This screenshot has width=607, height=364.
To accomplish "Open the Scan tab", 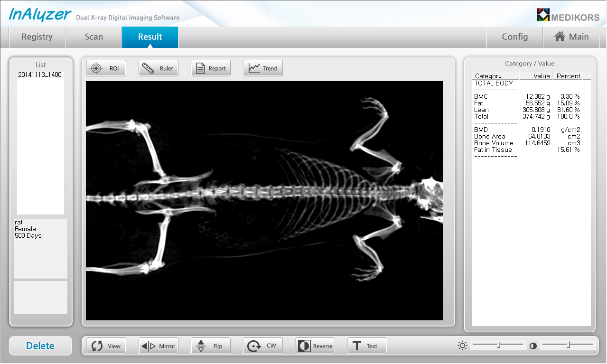I will click(x=93, y=37).
